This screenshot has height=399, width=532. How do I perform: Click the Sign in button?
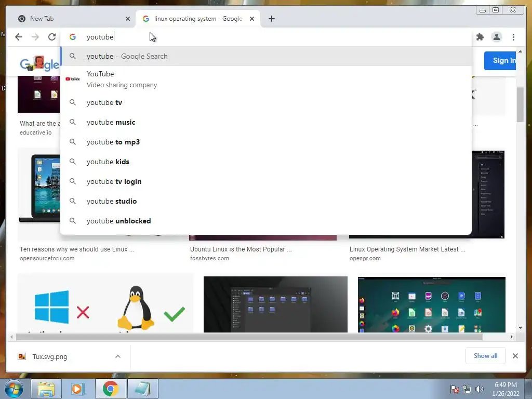(500, 61)
